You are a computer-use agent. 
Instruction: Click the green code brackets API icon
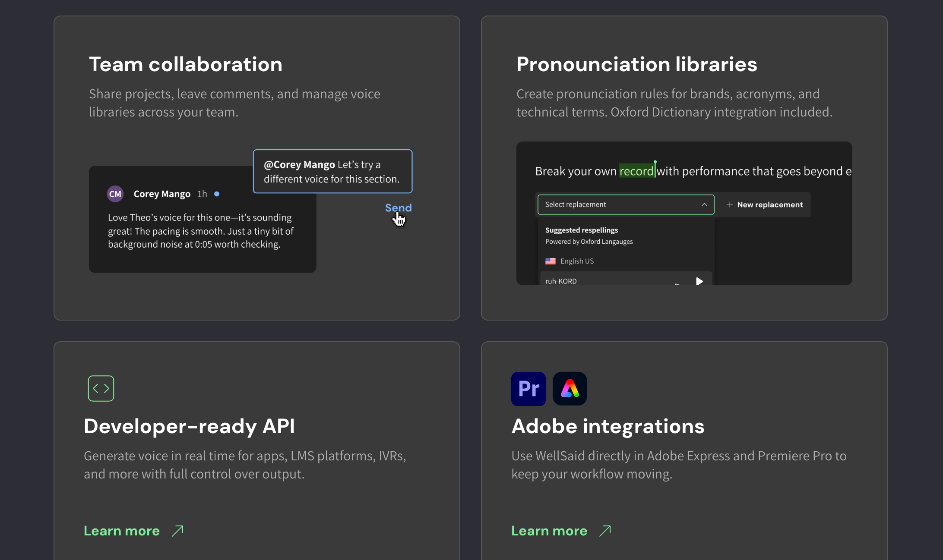tap(101, 388)
